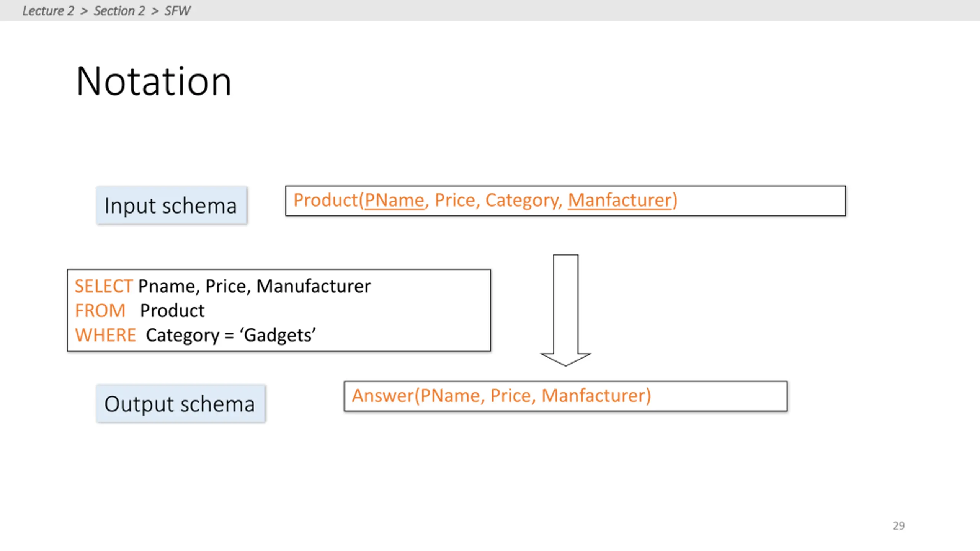The width and height of the screenshot is (980, 551).
Task: Click Manufacturer in the SELECT clause
Action: (x=314, y=286)
